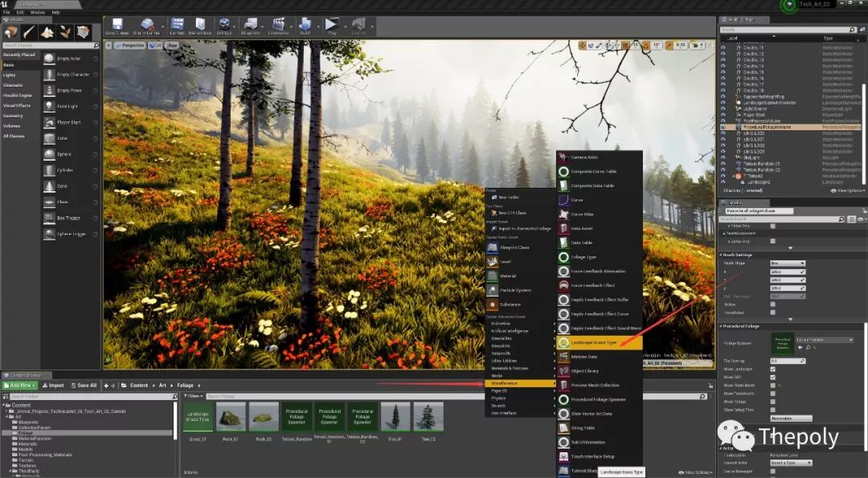Select the Geometry Editing mode cube icon

pyautogui.click(x=83, y=32)
